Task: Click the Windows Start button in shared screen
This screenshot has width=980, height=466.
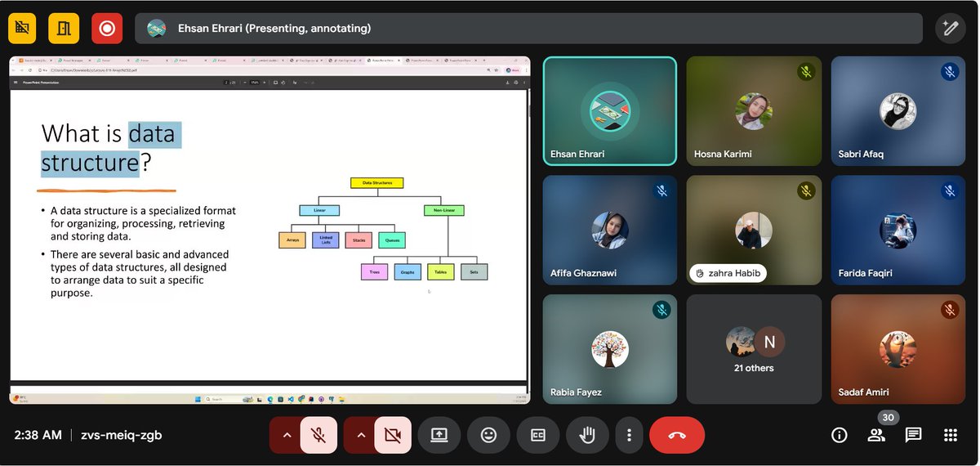Action: [x=197, y=399]
